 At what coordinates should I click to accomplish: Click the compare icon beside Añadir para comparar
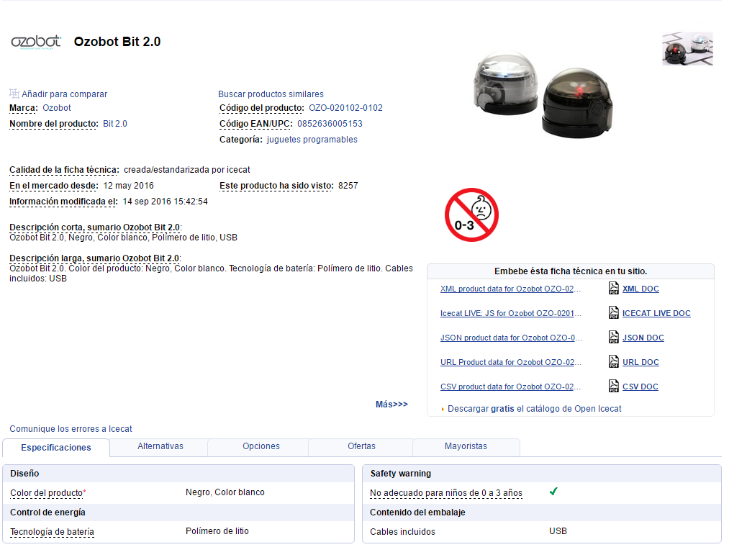pyautogui.click(x=14, y=94)
